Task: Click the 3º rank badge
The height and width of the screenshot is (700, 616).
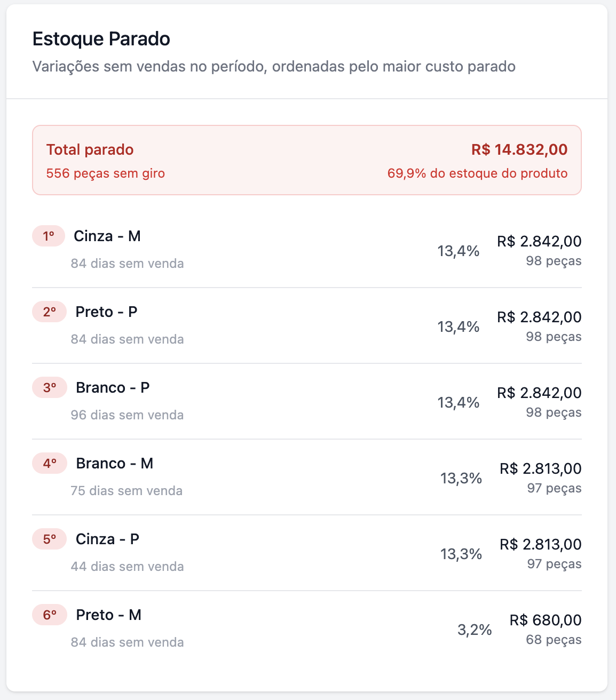Action: click(x=50, y=388)
